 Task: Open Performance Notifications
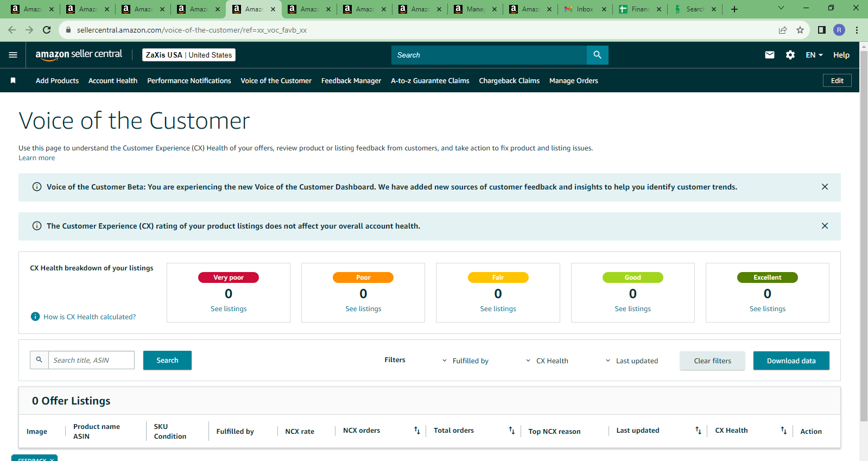click(x=189, y=80)
